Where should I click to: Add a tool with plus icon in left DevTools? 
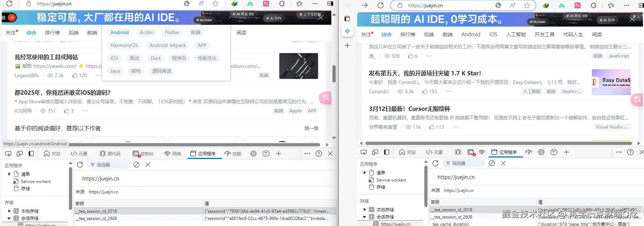279,154
